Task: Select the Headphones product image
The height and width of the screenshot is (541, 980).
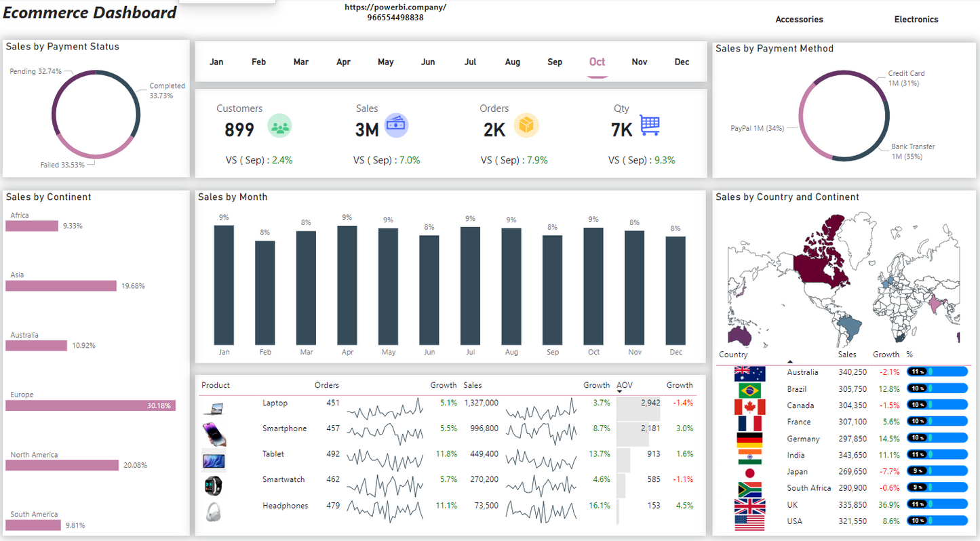Action: coord(213,511)
